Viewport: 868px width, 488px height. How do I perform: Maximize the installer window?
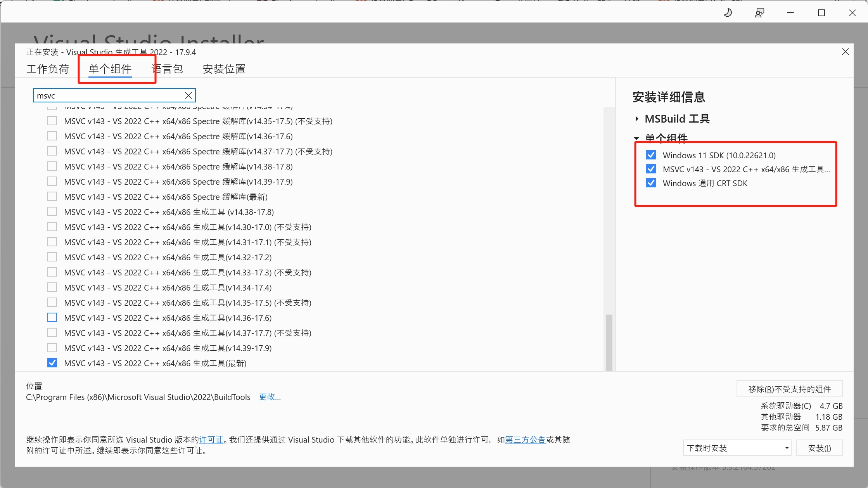(x=821, y=13)
